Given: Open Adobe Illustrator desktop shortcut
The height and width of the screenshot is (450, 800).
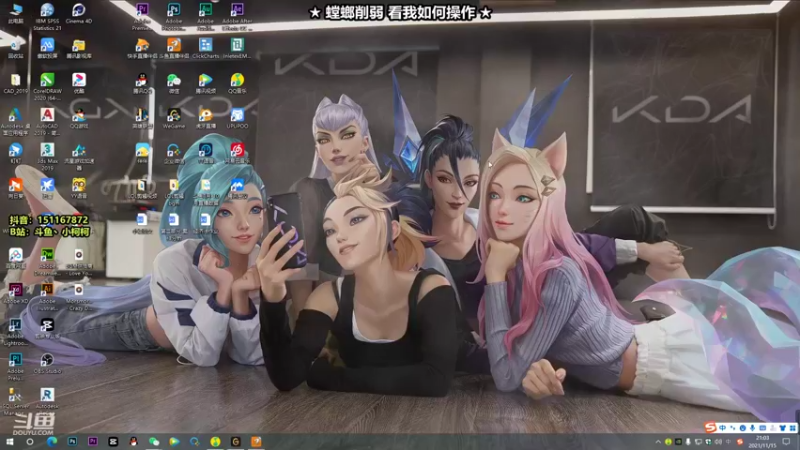Looking at the screenshot, I should (47, 296).
